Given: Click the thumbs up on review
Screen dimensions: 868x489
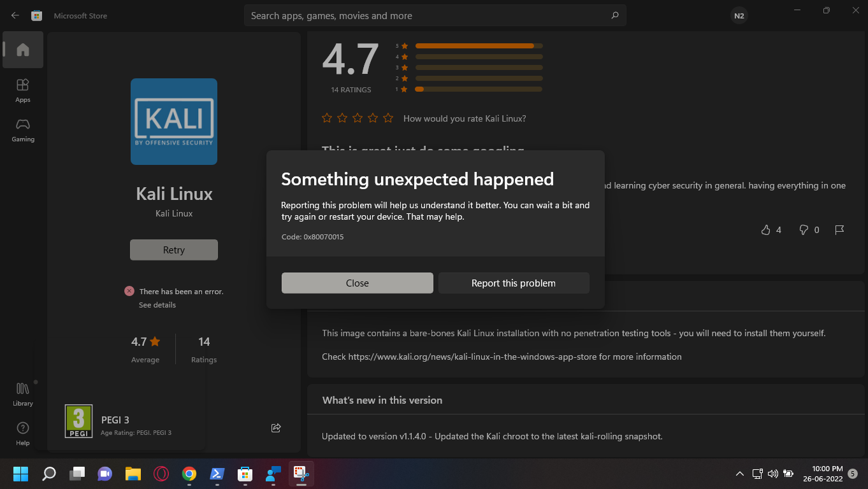Looking at the screenshot, I should (766, 230).
